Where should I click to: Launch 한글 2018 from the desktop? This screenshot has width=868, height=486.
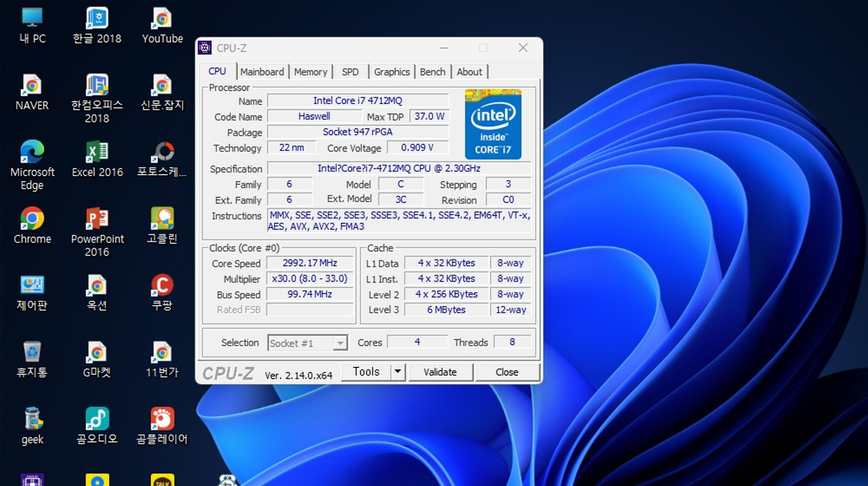(x=97, y=19)
